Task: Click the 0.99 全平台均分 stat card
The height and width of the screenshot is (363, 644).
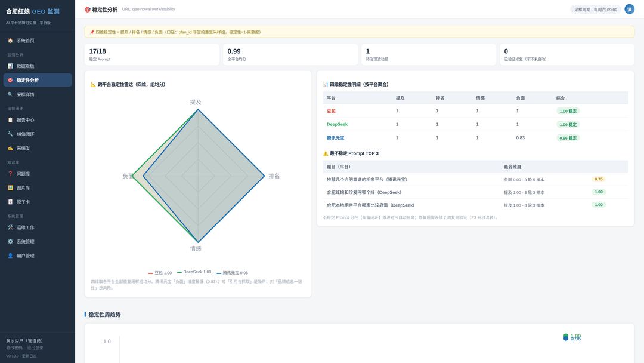Action: coord(290,54)
